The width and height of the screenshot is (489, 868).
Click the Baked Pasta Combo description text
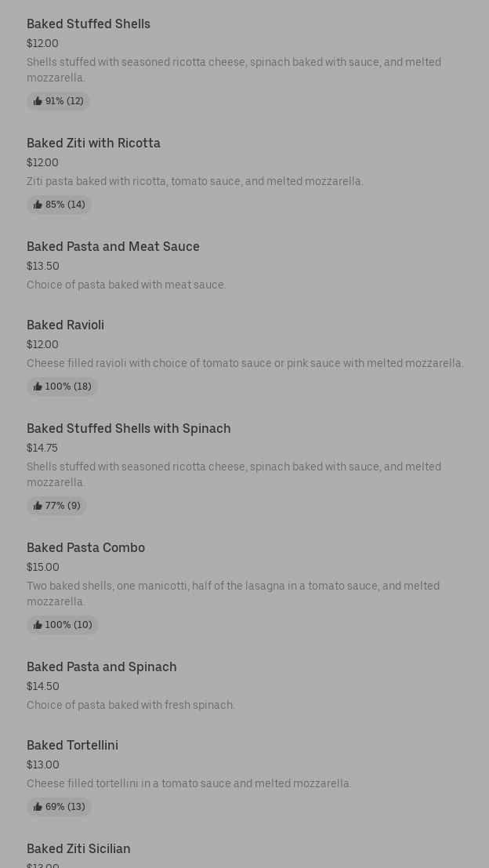coord(233,594)
